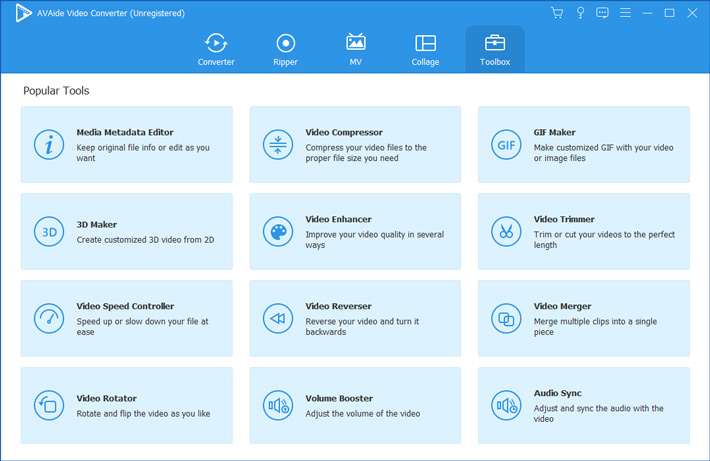Select the 3D Maker icon
This screenshot has width=710, height=461.
(x=48, y=232)
